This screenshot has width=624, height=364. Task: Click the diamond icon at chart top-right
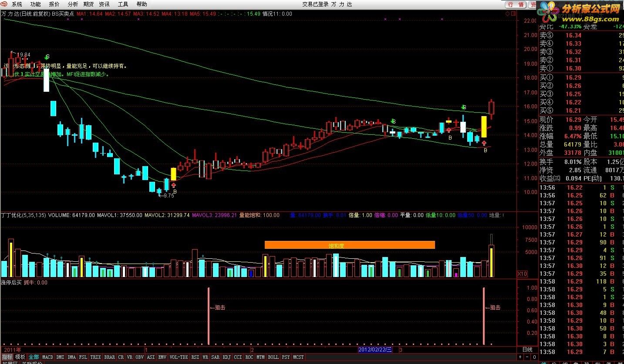pos(507,13)
